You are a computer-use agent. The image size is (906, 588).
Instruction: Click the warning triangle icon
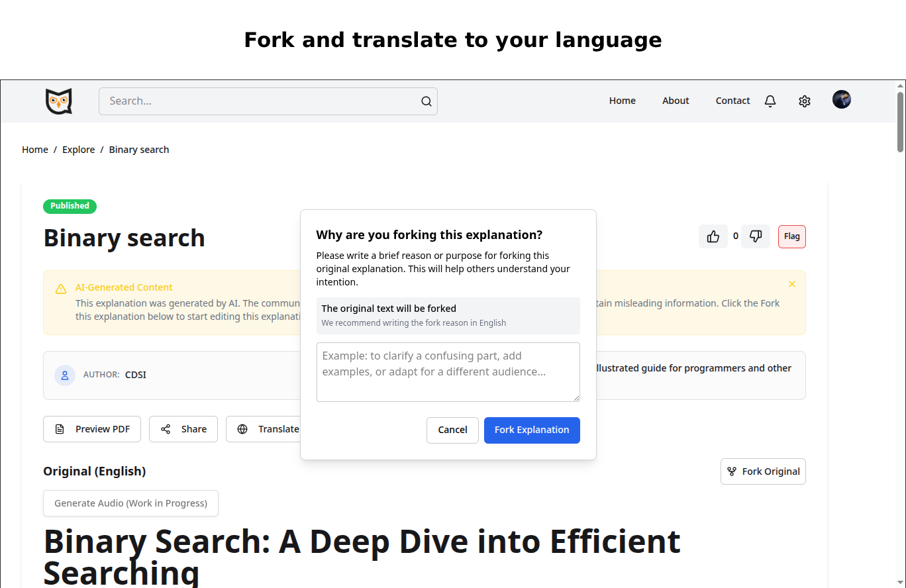[61, 289]
